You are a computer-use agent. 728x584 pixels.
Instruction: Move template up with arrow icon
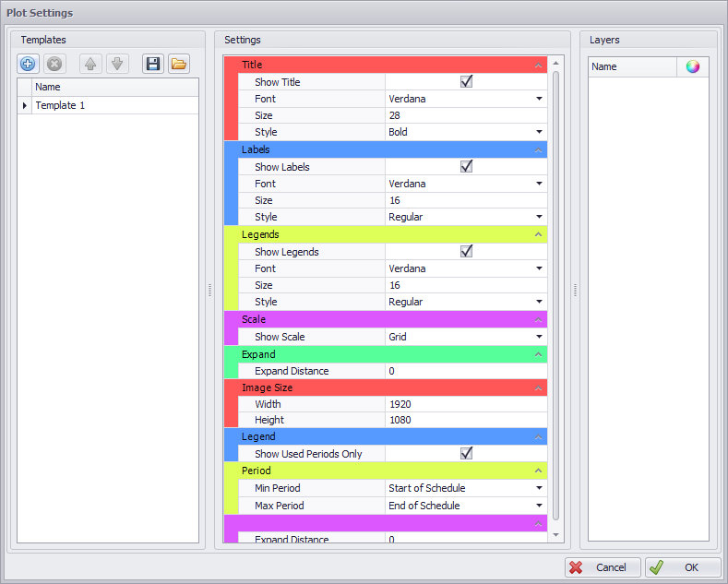pyautogui.click(x=90, y=64)
